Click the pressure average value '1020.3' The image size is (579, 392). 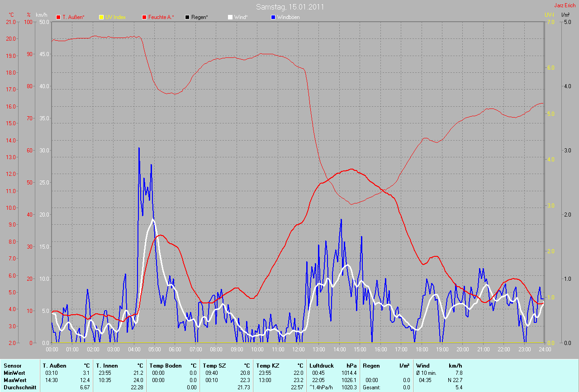349,387
